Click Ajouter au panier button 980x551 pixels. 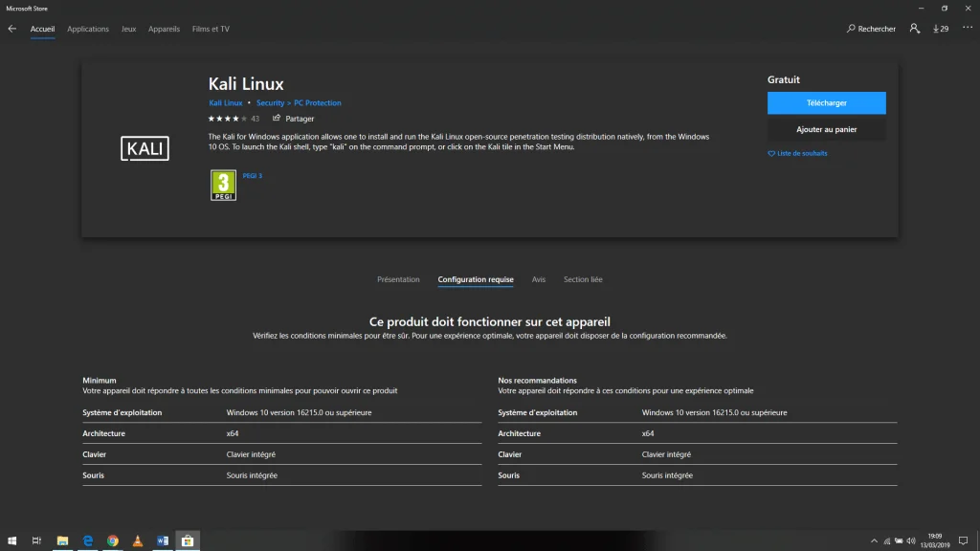coord(826,129)
